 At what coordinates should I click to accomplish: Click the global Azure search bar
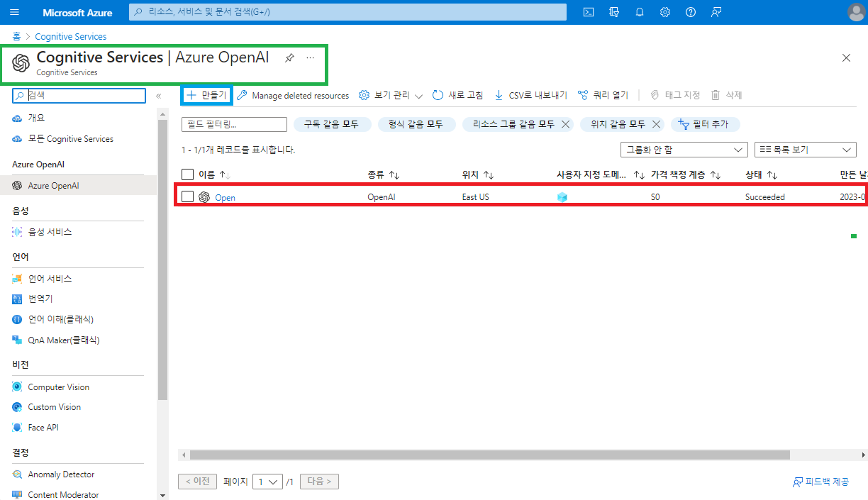click(x=347, y=12)
